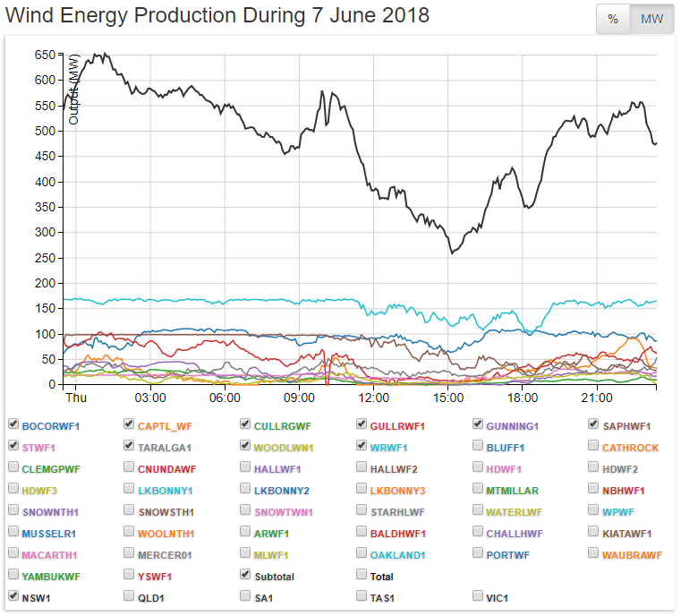The height and width of the screenshot is (616, 681).
Task: Show the MTMILLAR series
Action: coord(479,488)
